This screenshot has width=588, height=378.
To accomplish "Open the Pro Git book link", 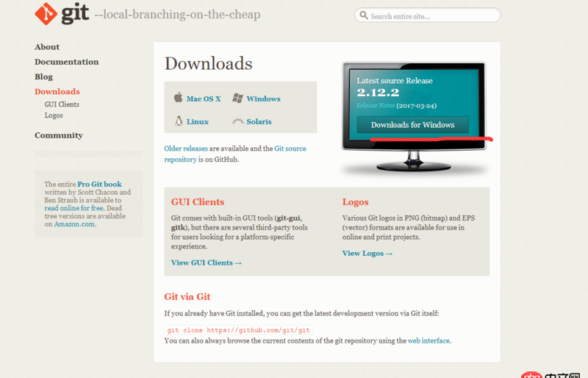I will tap(99, 184).
